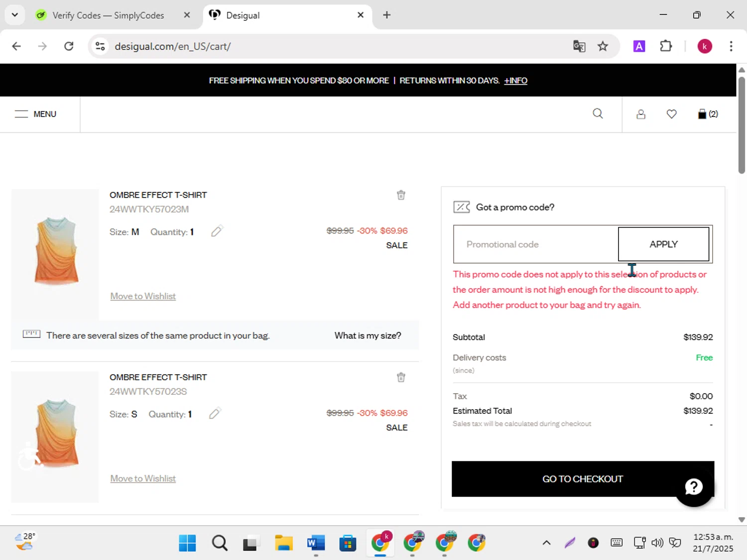Screen dimensions: 747x560
Task: Delete size S T-shirt with trash icon
Action: 401,377
